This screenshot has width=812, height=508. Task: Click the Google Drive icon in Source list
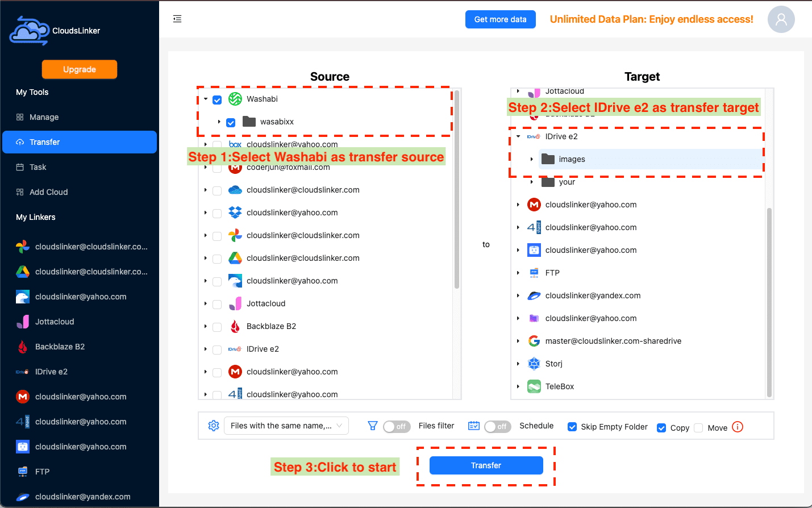click(x=235, y=258)
